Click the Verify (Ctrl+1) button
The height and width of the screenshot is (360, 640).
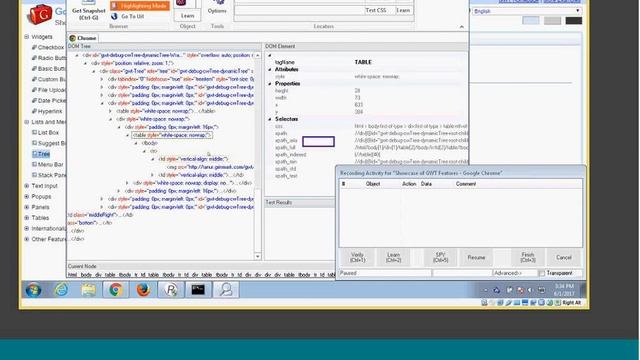357,258
